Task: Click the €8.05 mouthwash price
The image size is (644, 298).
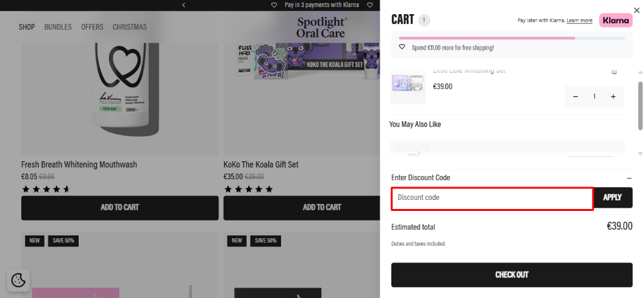Action: (29, 177)
